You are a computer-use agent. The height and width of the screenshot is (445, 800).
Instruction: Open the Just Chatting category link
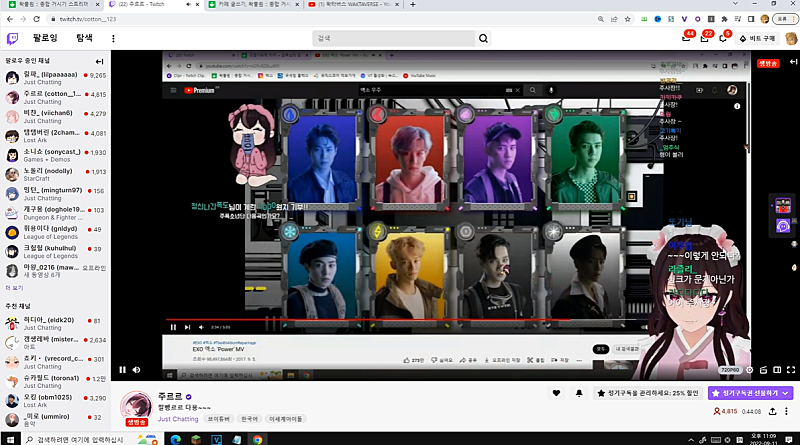(178, 419)
